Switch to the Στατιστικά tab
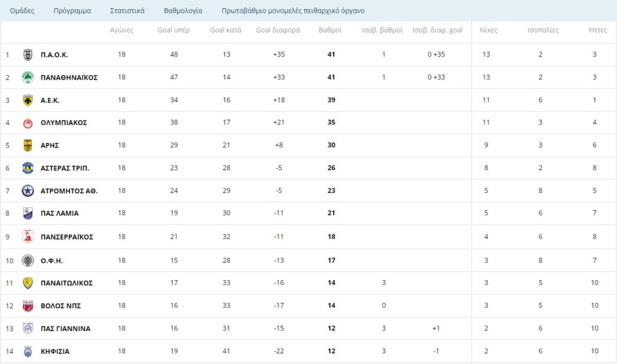Screen dimensions: 617x364 128,10
